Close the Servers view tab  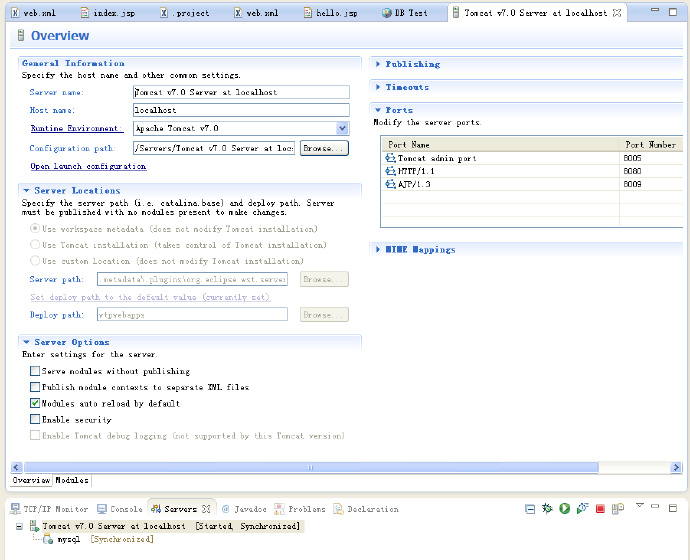tap(206, 509)
